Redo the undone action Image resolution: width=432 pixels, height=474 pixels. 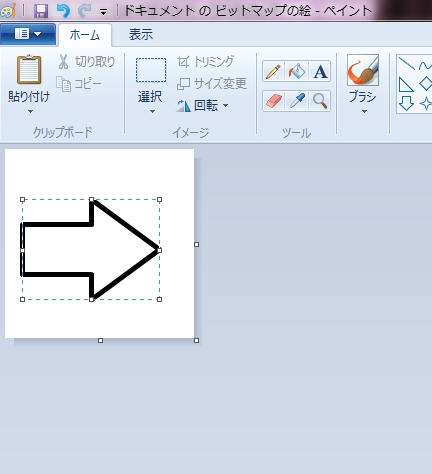click(84, 11)
